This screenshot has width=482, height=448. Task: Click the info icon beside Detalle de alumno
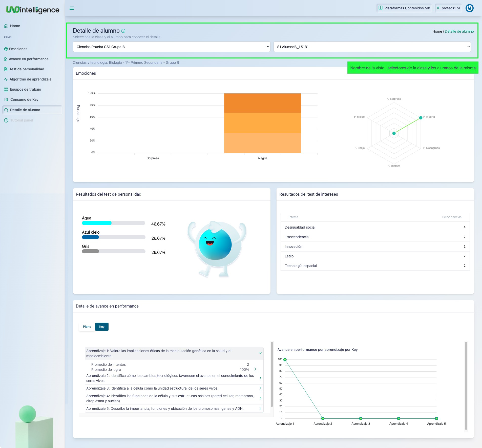(123, 31)
